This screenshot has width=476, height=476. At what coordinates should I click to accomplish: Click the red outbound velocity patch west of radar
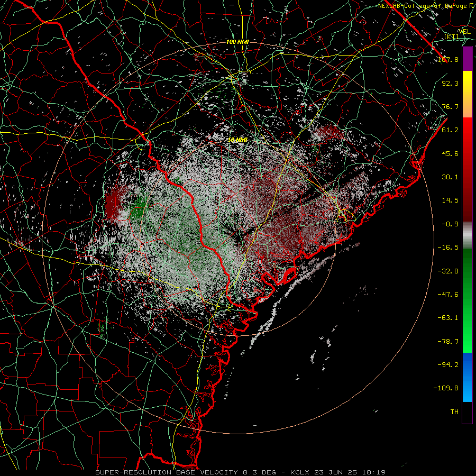coord(113,202)
